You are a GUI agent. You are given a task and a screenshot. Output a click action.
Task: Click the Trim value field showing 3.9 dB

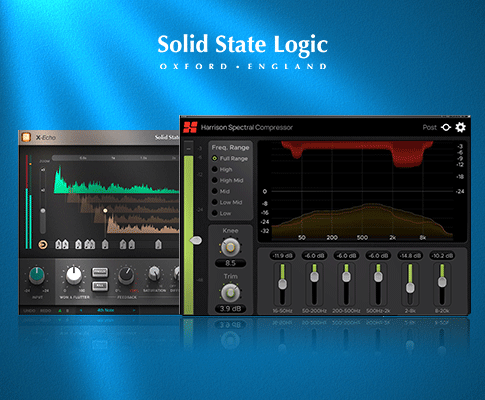click(230, 309)
